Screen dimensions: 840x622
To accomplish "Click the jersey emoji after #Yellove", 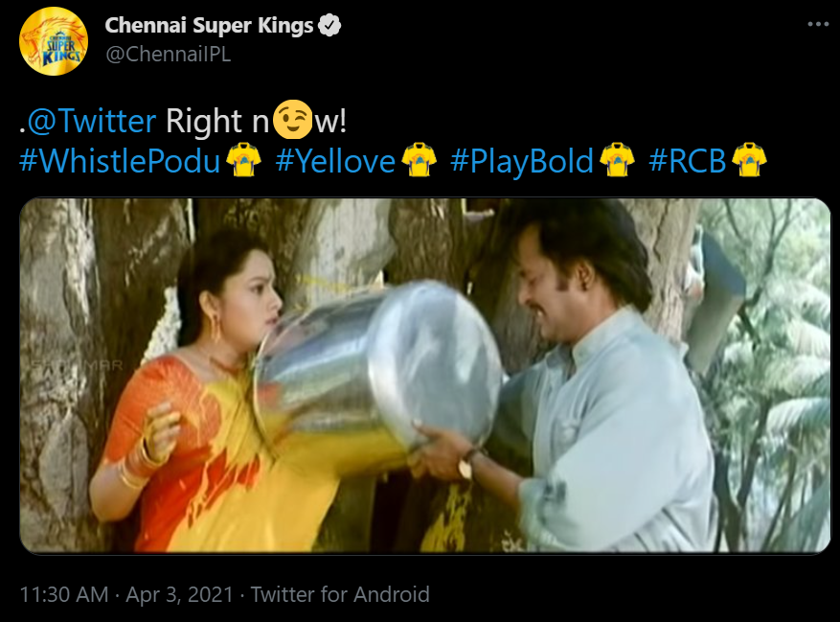I will [419, 160].
